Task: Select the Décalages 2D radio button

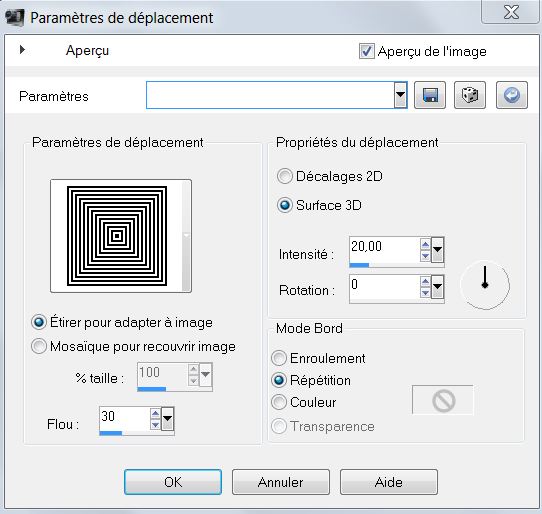Action: (284, 176)
